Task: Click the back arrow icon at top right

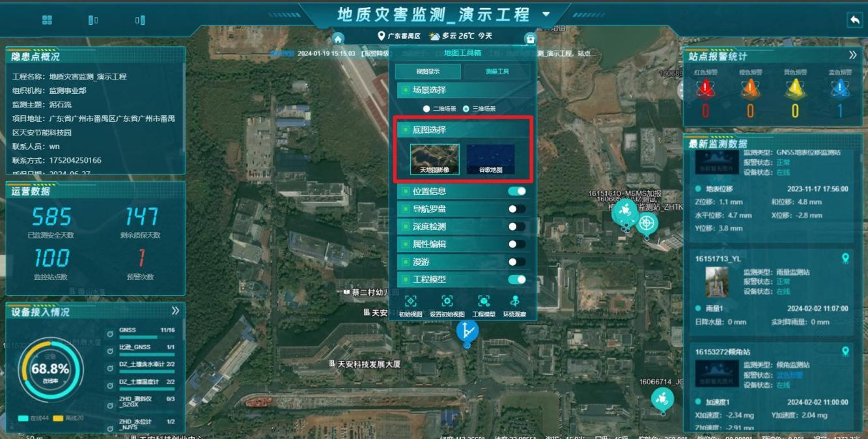Action: click(x=854, y=20)
